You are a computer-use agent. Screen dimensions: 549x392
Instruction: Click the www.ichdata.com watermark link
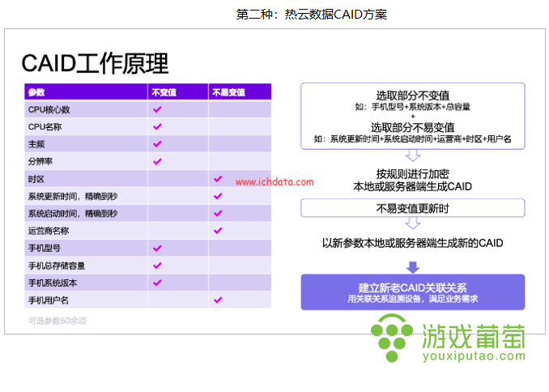pos(274,181)
